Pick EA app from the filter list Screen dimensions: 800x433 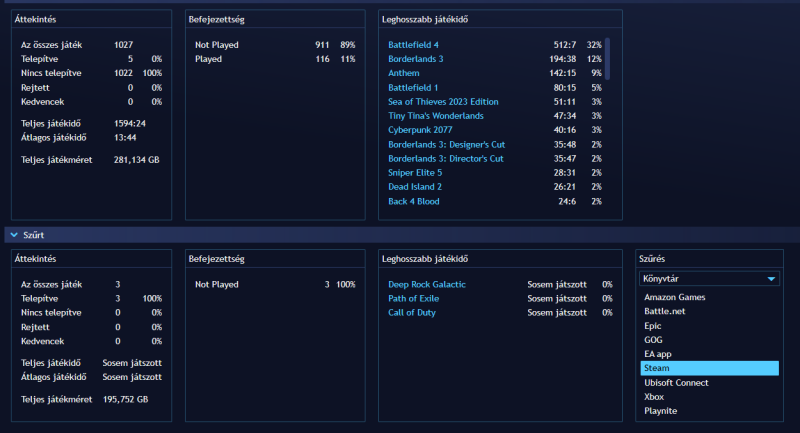click(x=658, y=354)
